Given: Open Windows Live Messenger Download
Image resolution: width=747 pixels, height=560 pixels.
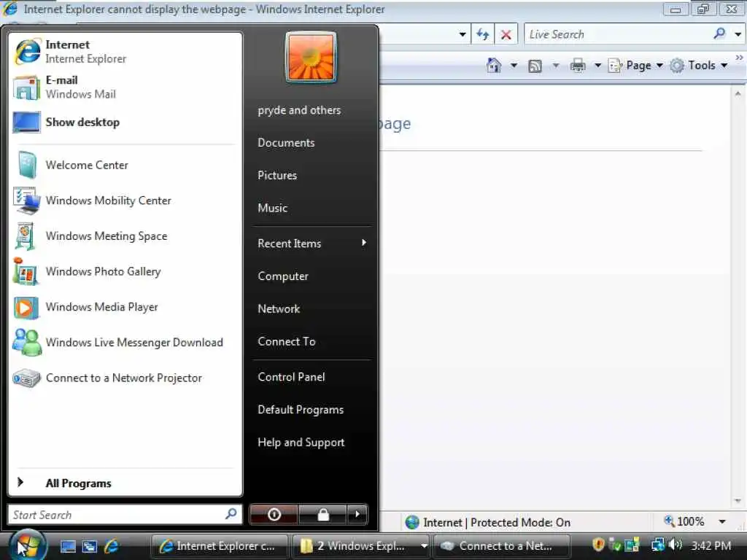Looking at the screenshot, I should pos(125,343).
